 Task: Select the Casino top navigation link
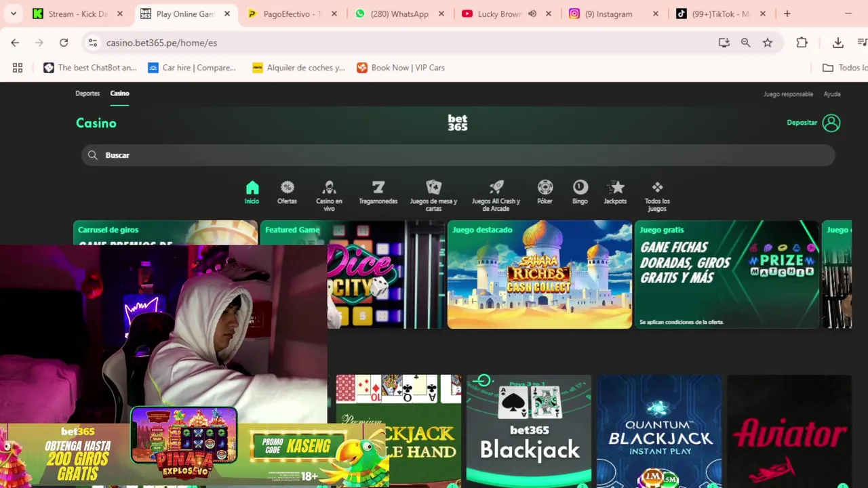point(119,94)
